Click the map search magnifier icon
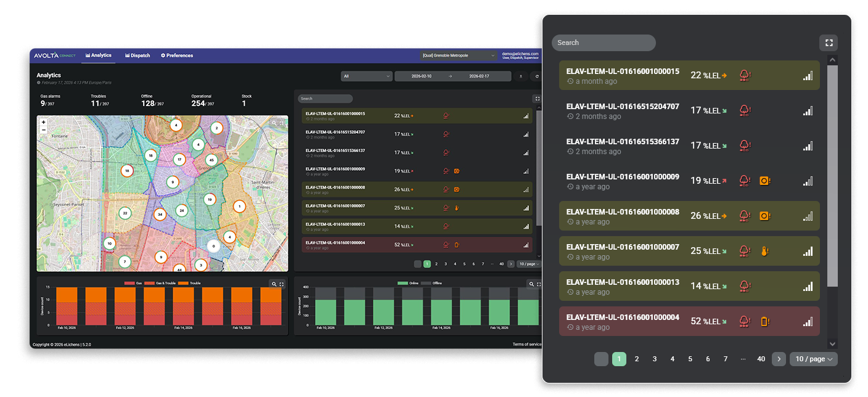 (x=274, y=123)
